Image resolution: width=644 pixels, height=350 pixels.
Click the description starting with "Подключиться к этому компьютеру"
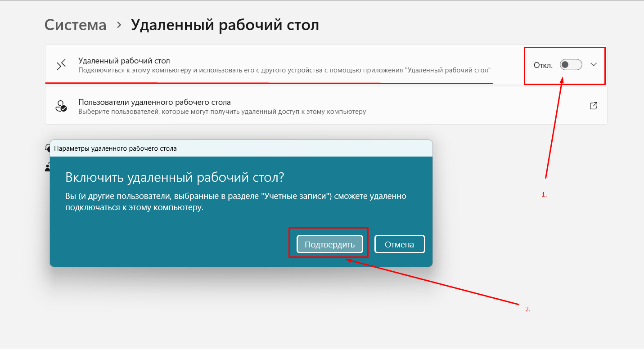284,70
